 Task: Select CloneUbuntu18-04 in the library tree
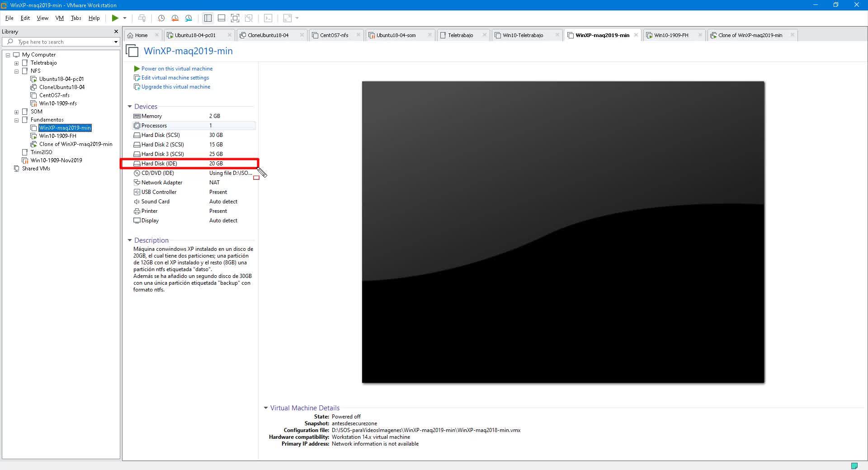[62, 87]
